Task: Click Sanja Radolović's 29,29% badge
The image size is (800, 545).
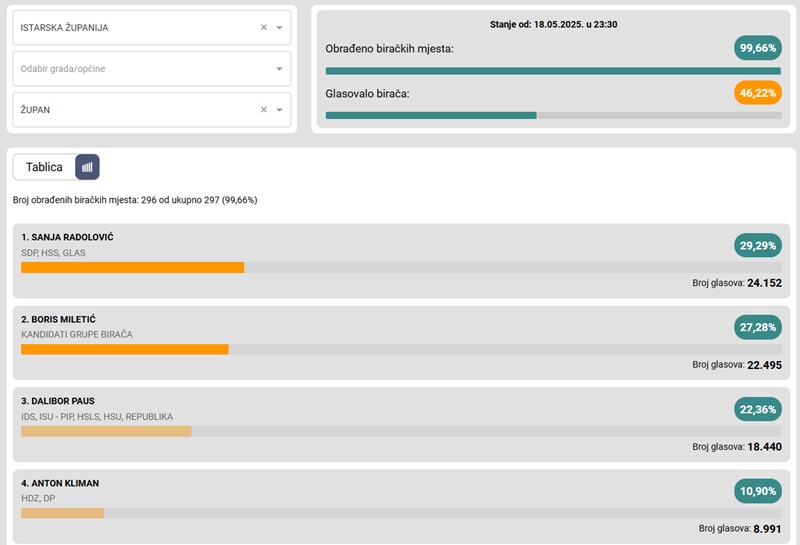Action: [x=757, y=244]
